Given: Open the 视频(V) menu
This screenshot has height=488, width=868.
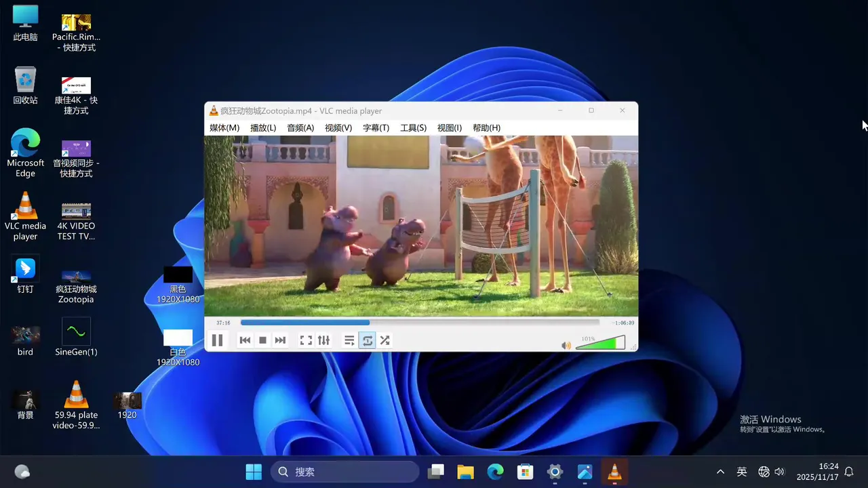Looking at the screenshot, I should pyautogui.click(x=338, y=128).
